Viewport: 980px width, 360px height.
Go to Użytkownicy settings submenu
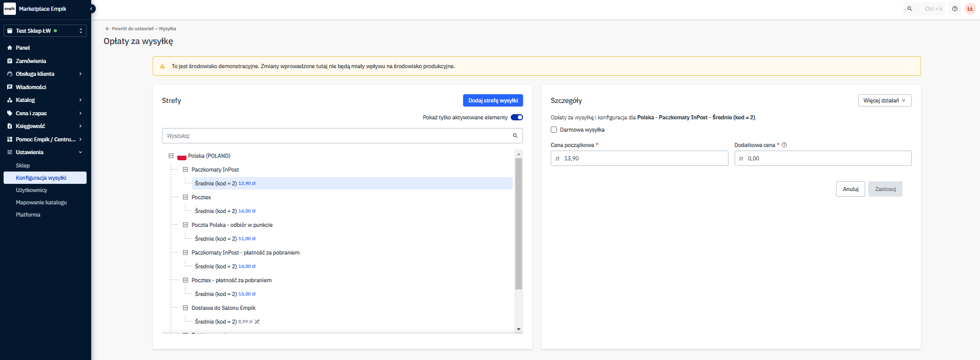tap(31, 190)
